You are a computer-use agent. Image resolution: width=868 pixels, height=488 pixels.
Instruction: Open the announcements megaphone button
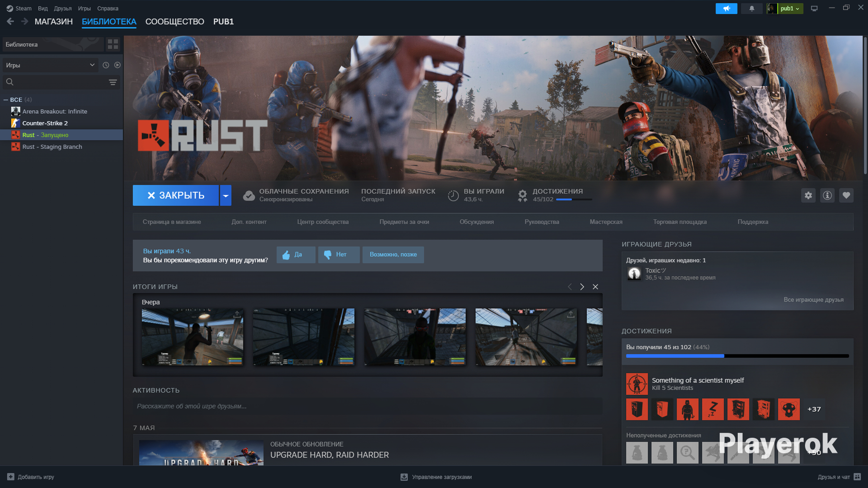pyautogui.click(x=726, y=8)
